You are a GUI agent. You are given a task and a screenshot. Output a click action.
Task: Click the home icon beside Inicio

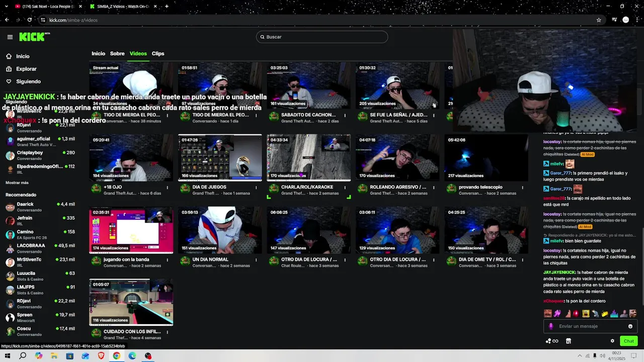pos(9,56)
